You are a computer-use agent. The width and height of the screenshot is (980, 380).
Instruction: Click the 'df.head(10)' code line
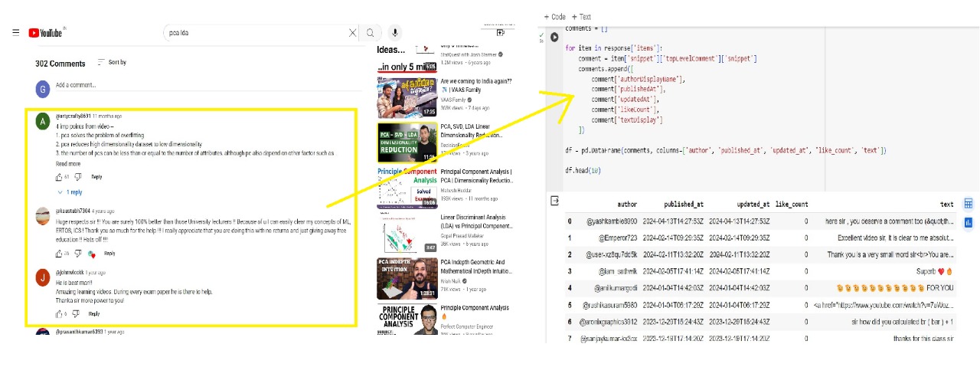583,170
